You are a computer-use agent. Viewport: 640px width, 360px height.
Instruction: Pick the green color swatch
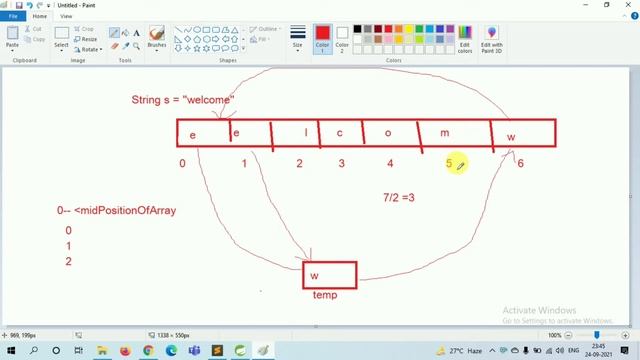pos(419,29)
